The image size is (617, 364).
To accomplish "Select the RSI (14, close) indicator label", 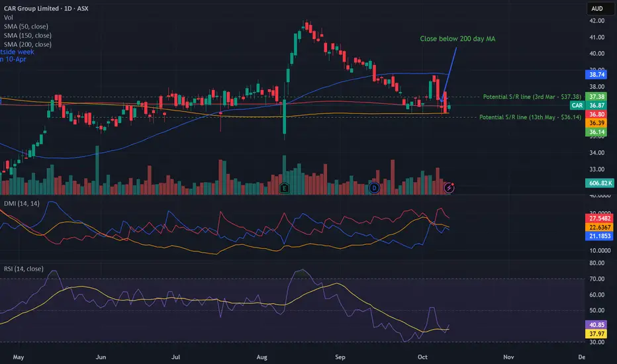I will click(24, 269).
